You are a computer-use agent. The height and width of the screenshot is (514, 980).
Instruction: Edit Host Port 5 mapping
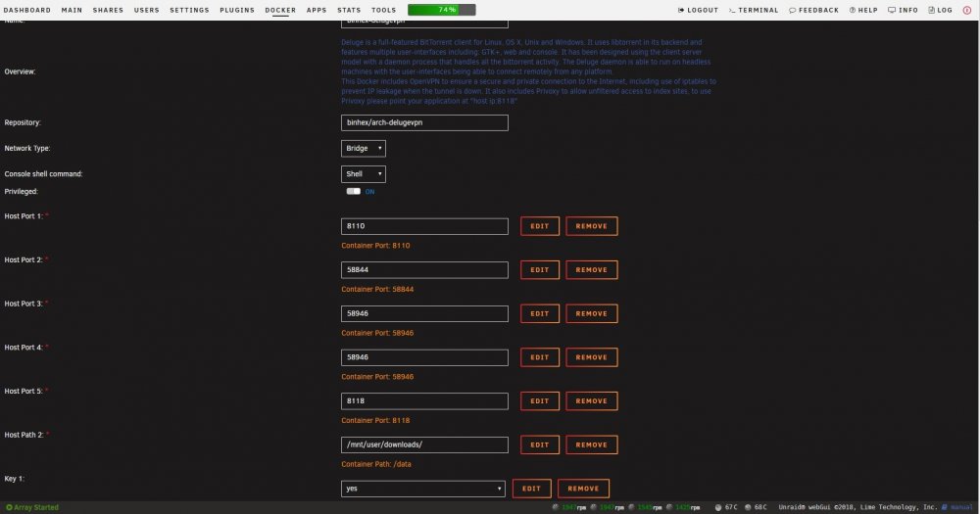(x=539, y=401)
